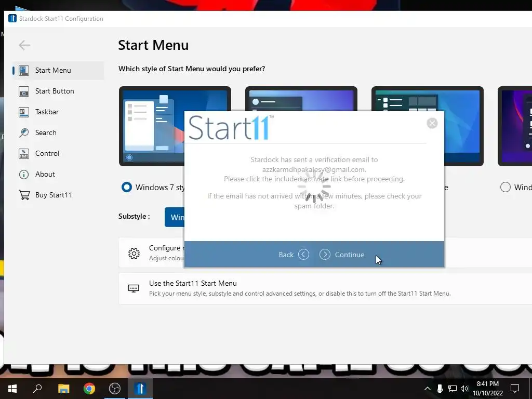Viewport: 532px width, 399px height.
Task: Click the Taskbar sidebar icon
Action: [24, 112]
